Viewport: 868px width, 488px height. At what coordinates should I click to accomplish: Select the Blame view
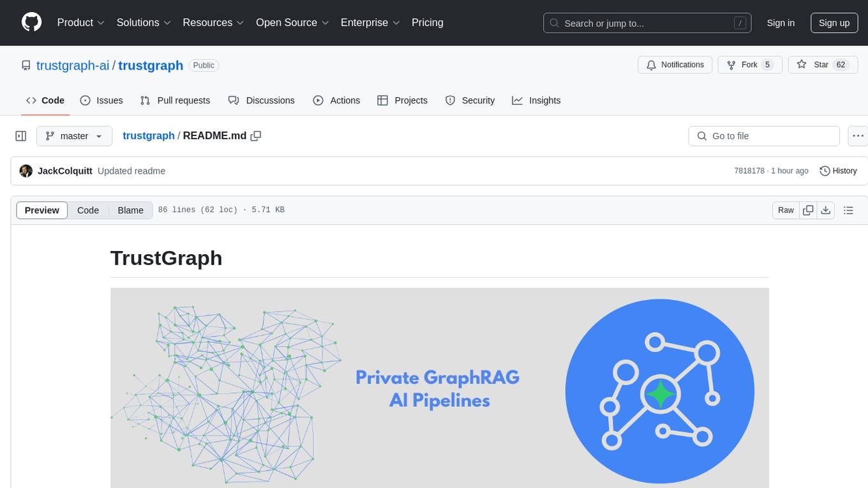click(x=131, y=210)
